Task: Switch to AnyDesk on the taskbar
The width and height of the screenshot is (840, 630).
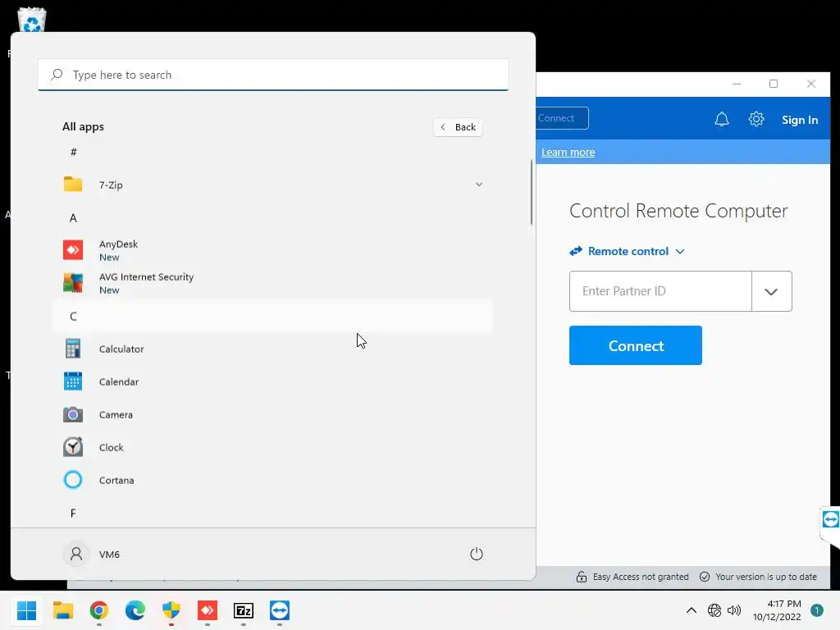Action: coord(208,610)
